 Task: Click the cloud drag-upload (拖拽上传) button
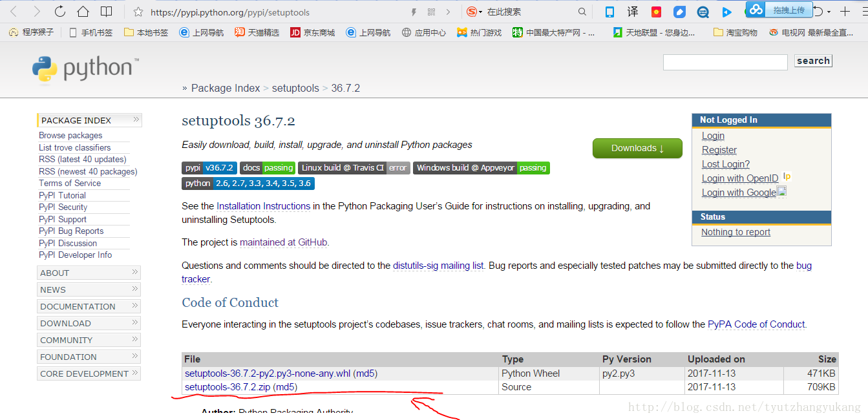[778, 10]
